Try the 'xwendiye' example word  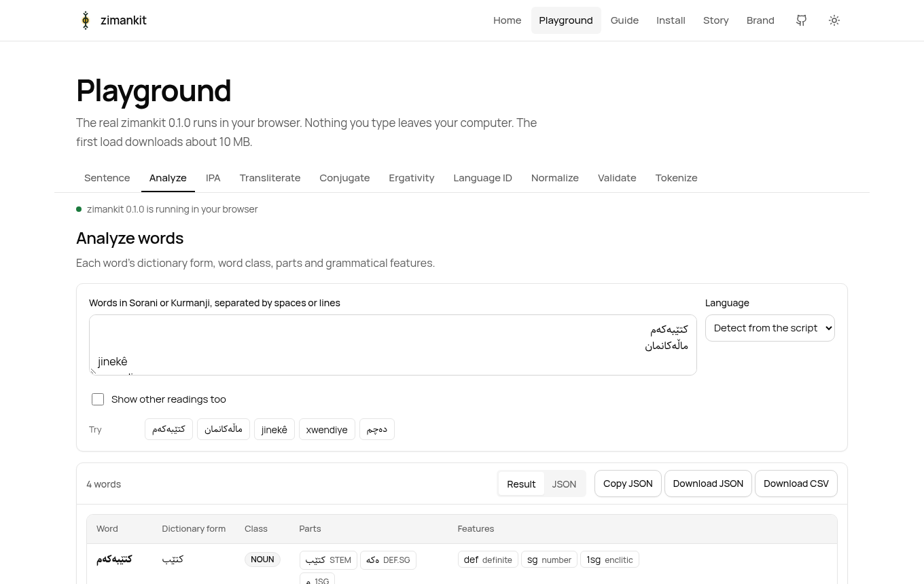click(x=327, y=429)
